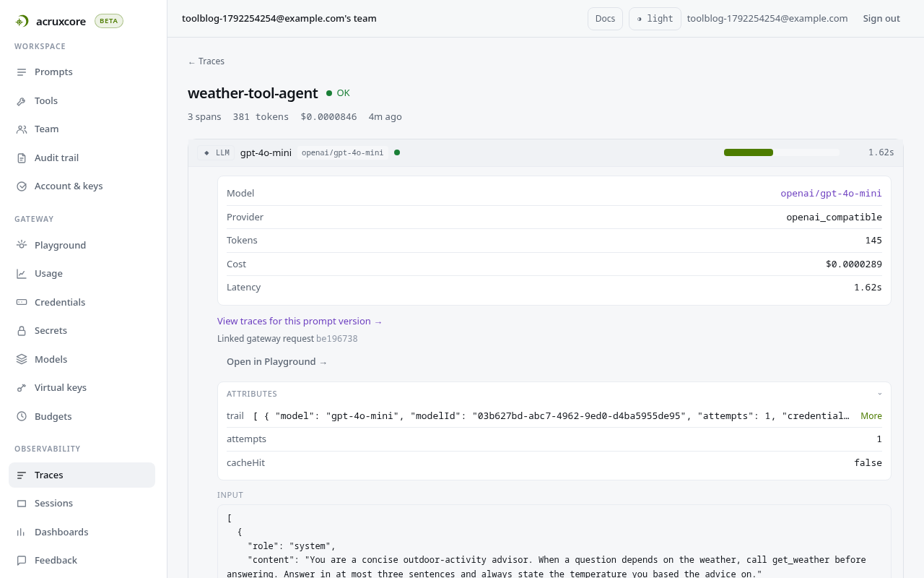Click the green OK status indicator
The width and height of the screenshot is (924, 578).
(x=338, y=93)
